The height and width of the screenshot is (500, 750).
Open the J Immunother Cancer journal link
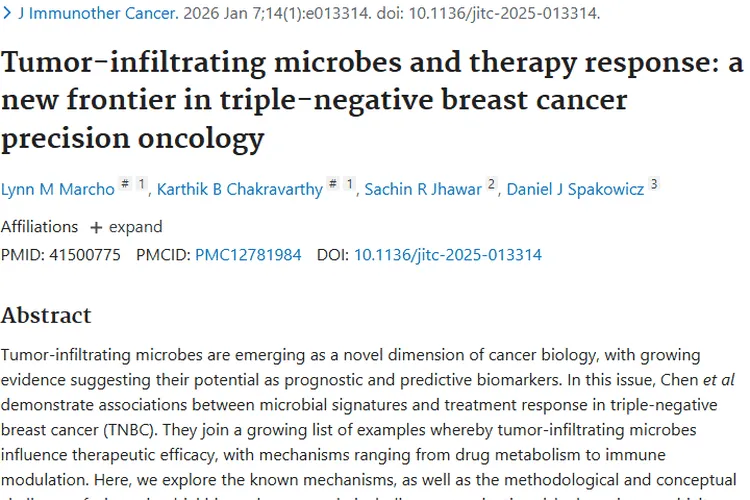point(99,14)
